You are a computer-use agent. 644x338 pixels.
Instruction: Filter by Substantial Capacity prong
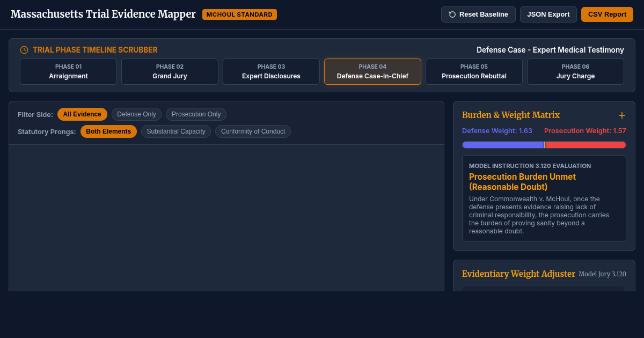[176, 131]
